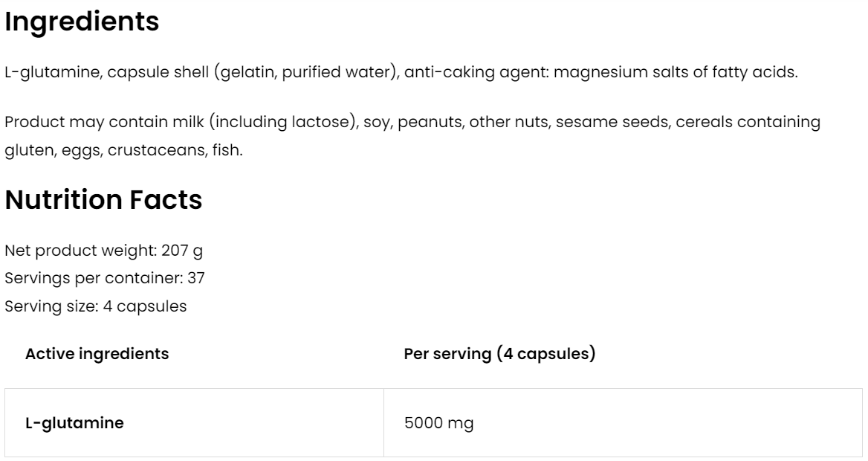Click the Net product weight line

(103, 251)
